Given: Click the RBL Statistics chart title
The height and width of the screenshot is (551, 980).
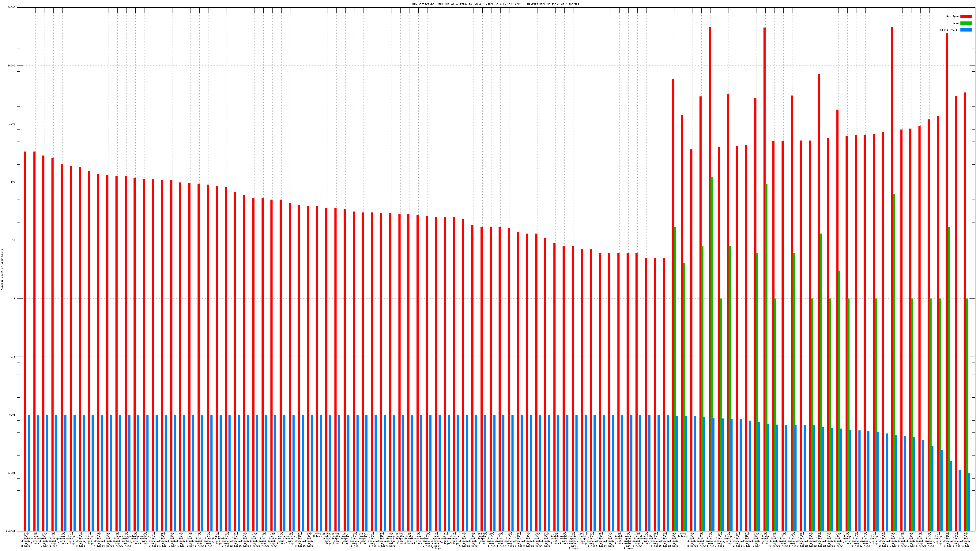Looking at the screenshot, I should click(496, 4).
